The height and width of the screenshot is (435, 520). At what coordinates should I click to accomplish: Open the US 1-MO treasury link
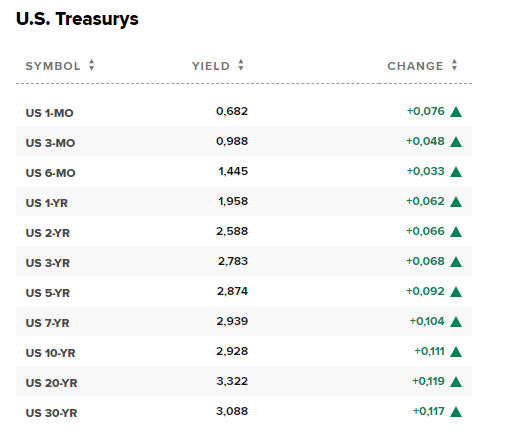(x=50, y=113)
